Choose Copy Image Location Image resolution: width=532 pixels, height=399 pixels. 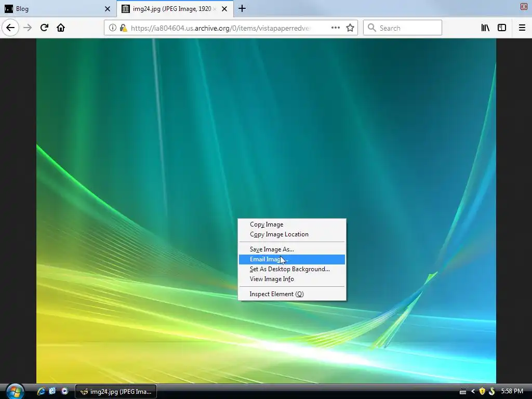[292, 234]
